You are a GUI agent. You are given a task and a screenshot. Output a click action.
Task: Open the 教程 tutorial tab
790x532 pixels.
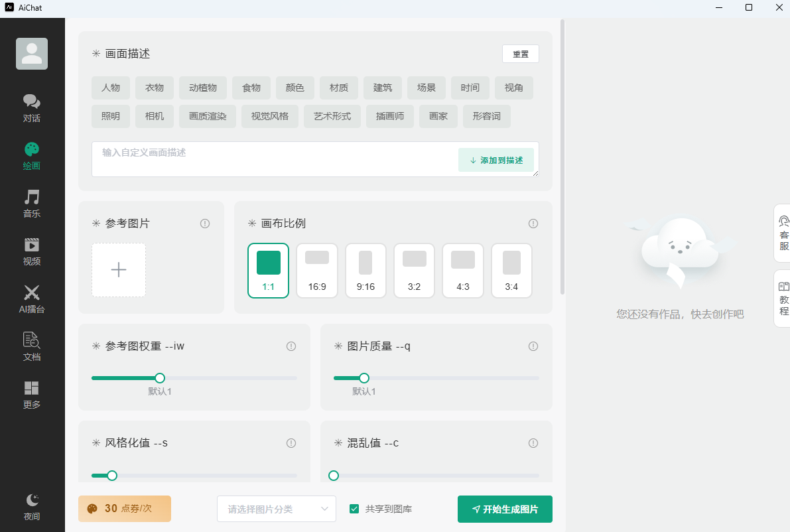click(x=783, y=299)
